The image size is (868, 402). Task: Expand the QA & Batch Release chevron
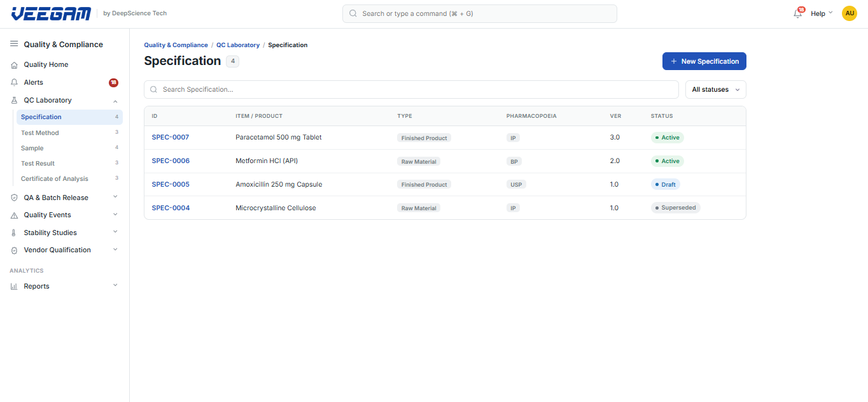tap(115, 197)
